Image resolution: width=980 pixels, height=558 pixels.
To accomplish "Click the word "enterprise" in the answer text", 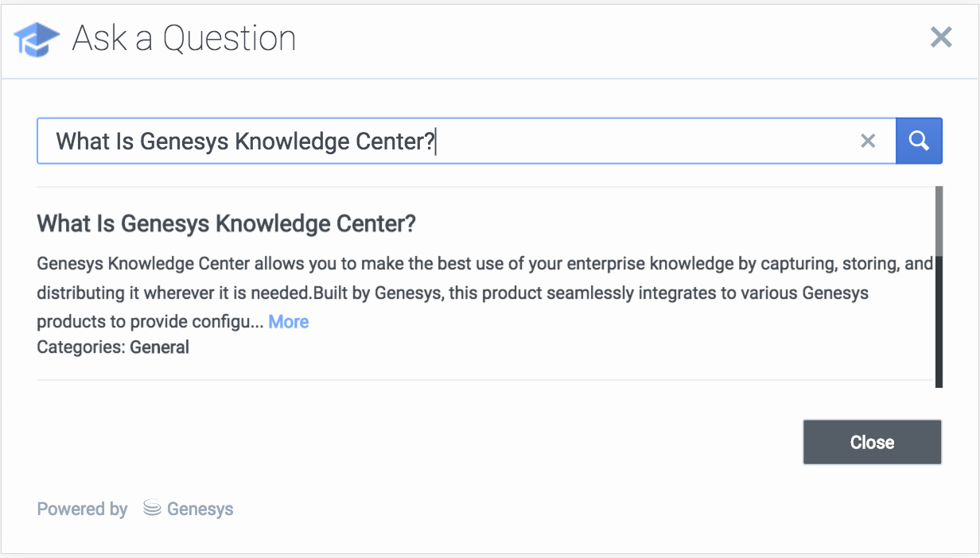I will (597, 263).
